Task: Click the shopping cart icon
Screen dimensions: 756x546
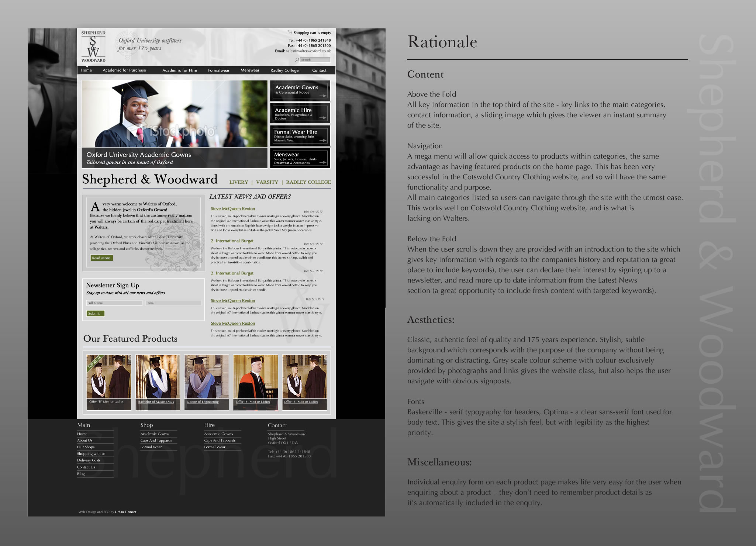Action: point(290,32)
